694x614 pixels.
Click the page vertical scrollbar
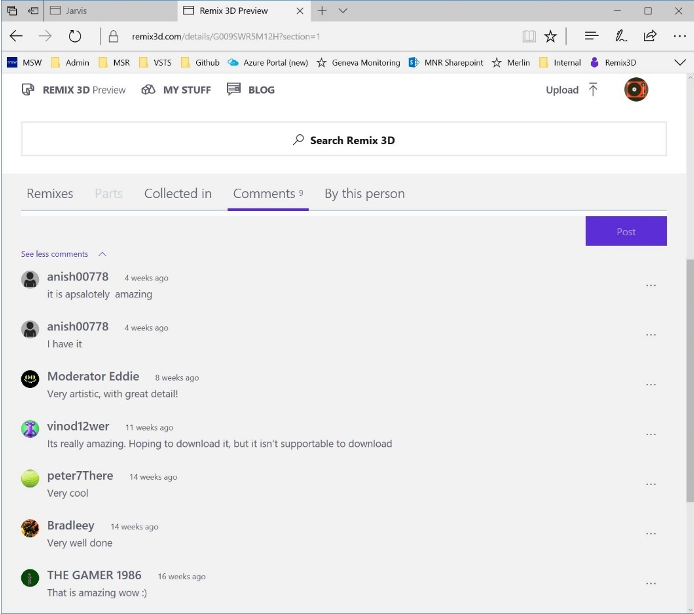click(x=687, y=380)
